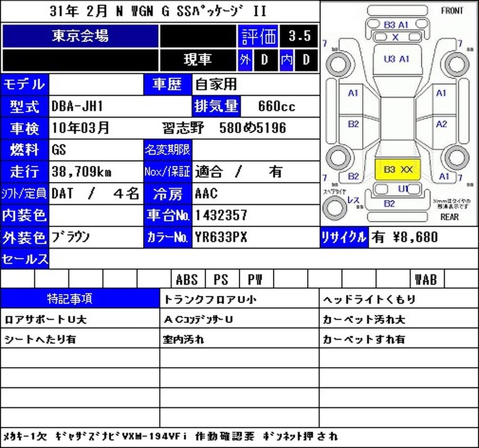Viewport: 479px width, 448px height.
Task: Click the 東京会場 venue header
Action: tap(80, 36)
